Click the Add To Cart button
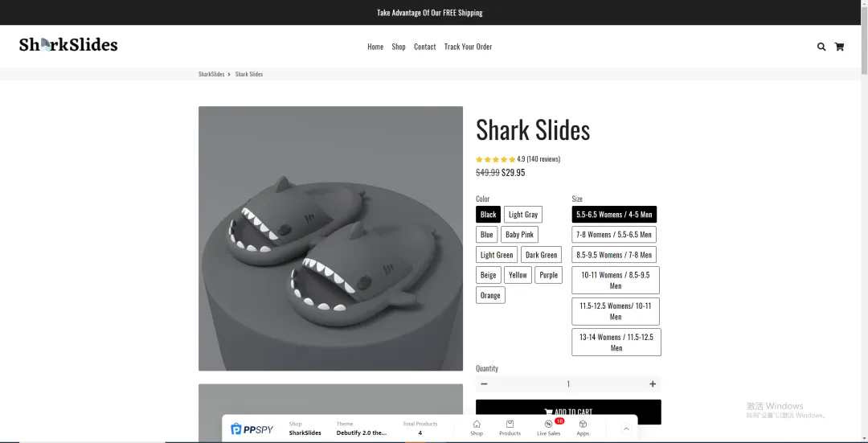This screenshot has height=443, width=868. tap(568, 412)
